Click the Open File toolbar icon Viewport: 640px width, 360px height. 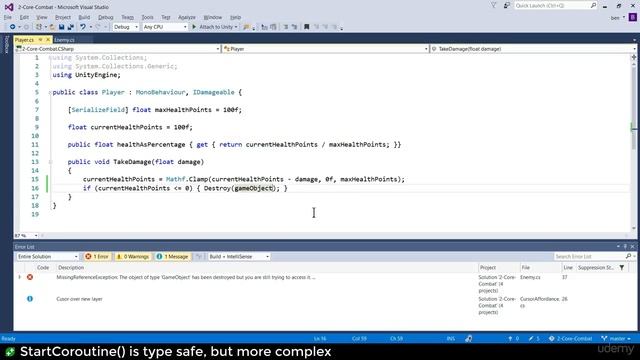pyautogui.click(x=52, y=27)
